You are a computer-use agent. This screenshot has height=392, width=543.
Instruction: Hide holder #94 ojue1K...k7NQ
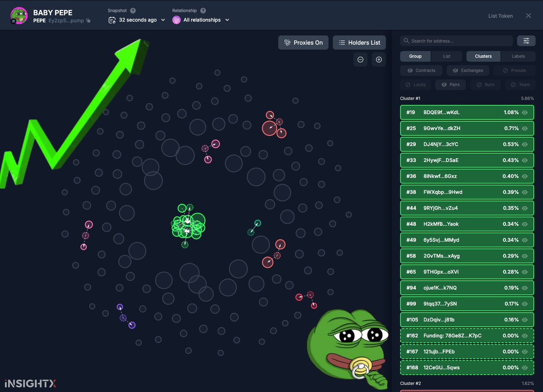525,288
